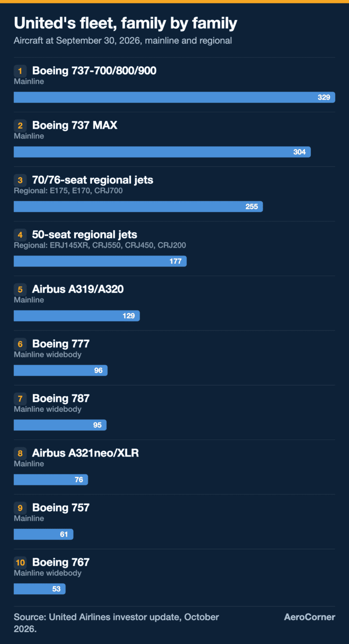Click the United Airlines investor update source text
This screenshot has width=349, height=644.
tap(116, 623)
